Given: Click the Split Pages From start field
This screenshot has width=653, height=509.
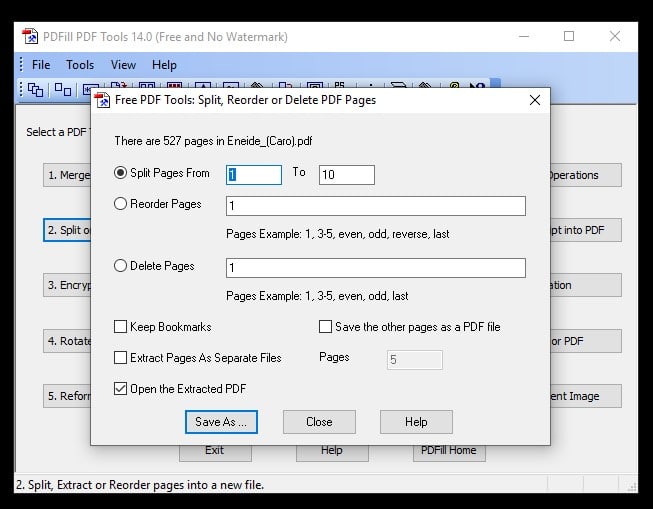Looking at the screenshot, I should (254, 175).
